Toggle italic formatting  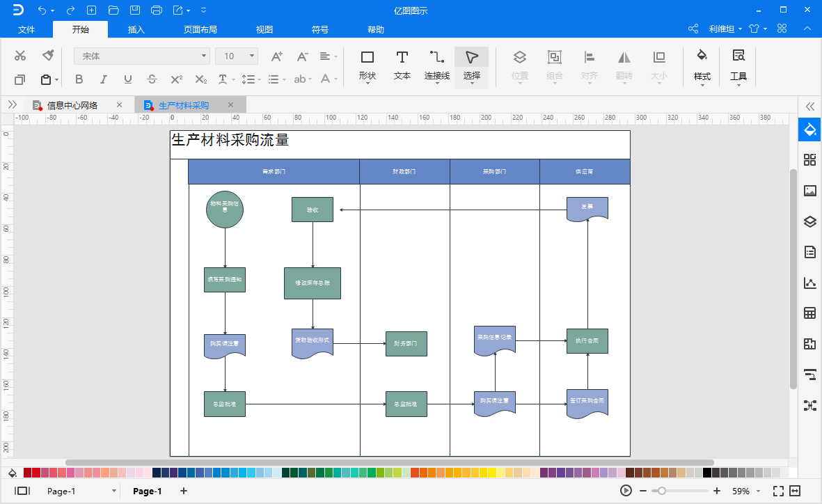(x=103, y=79)
